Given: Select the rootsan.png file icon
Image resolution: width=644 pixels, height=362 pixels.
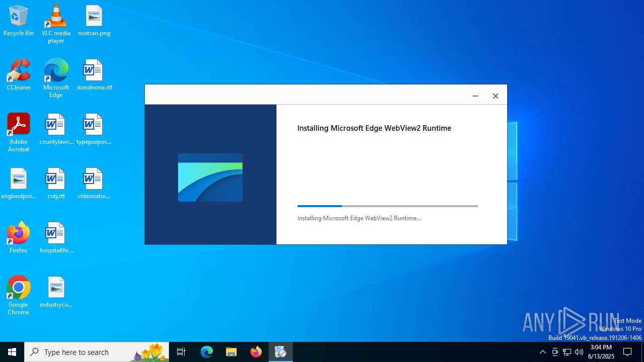Looking at the screenshot, I should pos(94,21).
